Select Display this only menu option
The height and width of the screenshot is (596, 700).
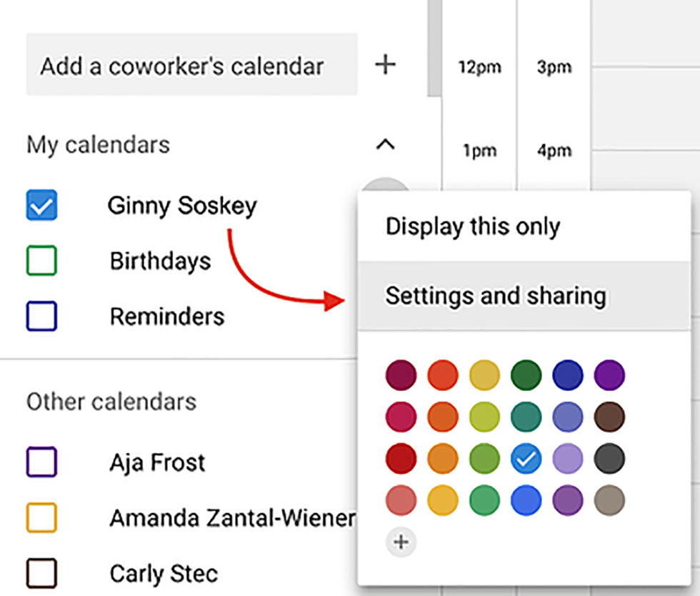(473, 227)
